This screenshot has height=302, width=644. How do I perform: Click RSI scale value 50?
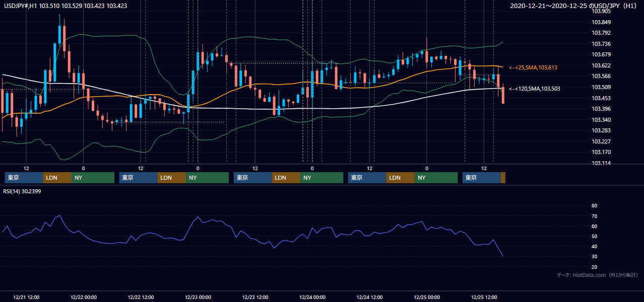coord(594,236)
